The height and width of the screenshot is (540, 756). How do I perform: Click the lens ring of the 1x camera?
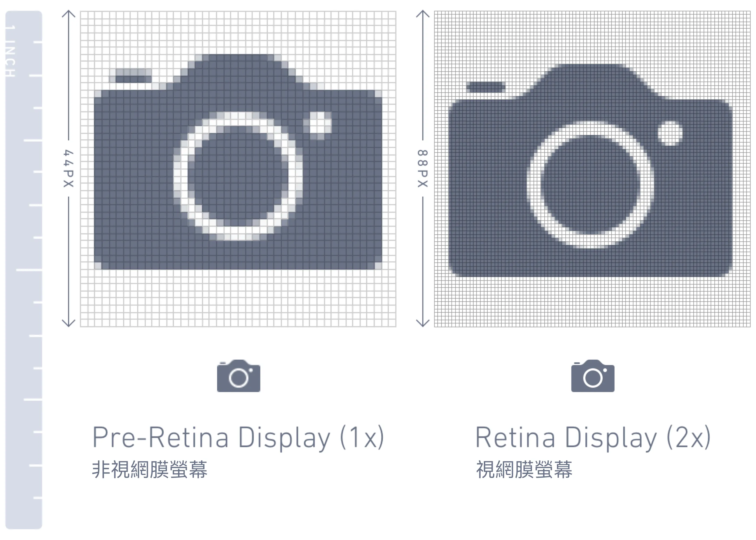coord(238,176)
